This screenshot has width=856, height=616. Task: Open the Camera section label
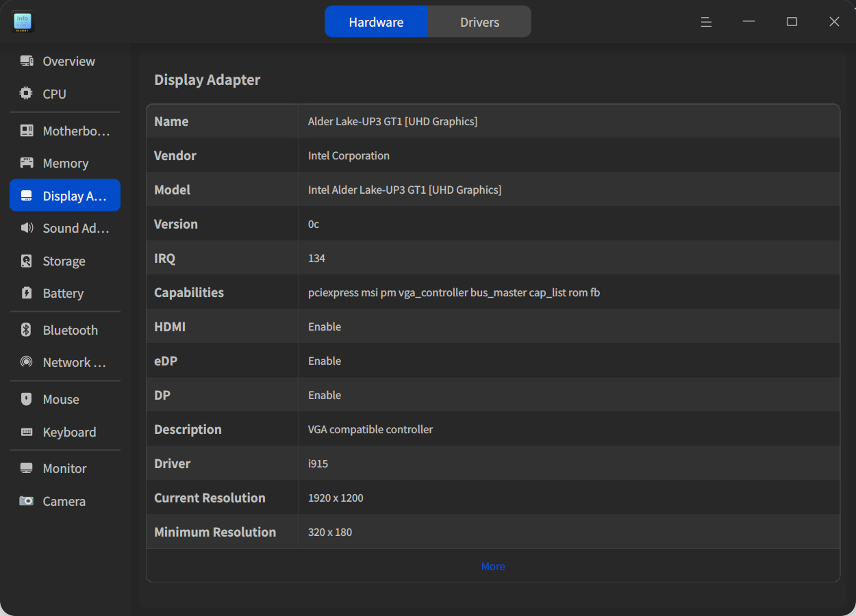64,501
